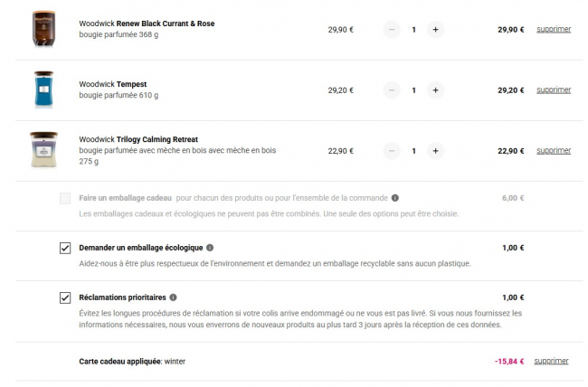Increase quantity of Renew Black Currant & Rose

click(x=435, y=30)
